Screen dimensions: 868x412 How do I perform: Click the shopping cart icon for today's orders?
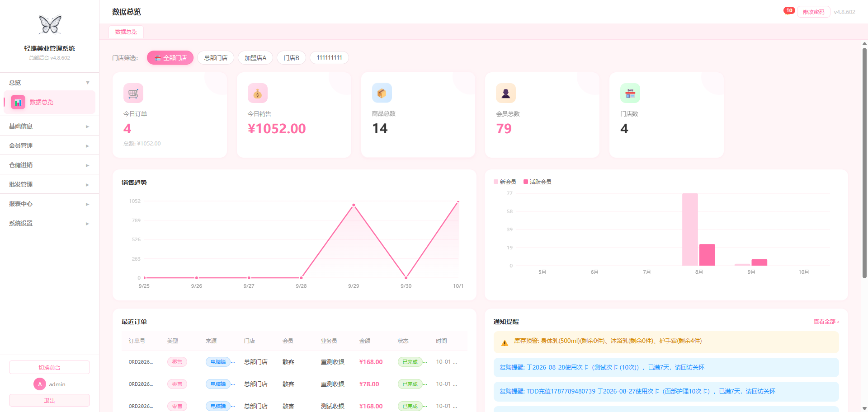(x=133, y=93)
